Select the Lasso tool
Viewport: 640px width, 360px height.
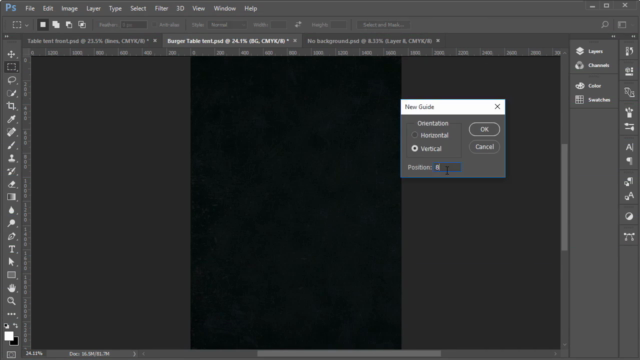tap(11, 80)
